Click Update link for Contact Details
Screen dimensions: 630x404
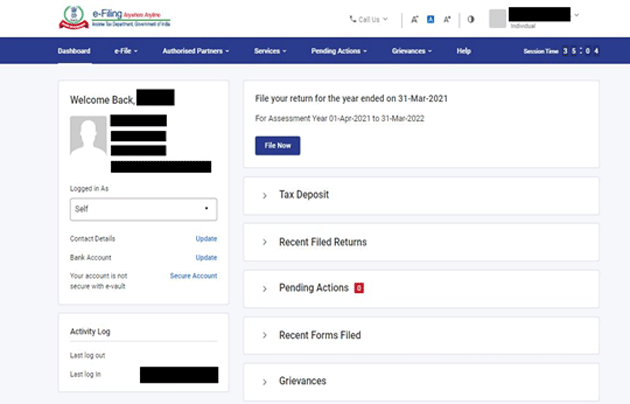click(x=206, y=239)
